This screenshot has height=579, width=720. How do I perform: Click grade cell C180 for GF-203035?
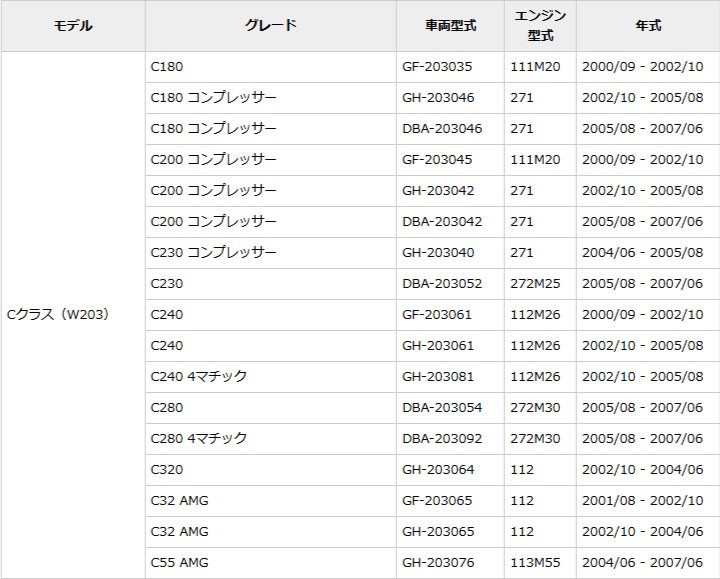click(x=271, y=67)
